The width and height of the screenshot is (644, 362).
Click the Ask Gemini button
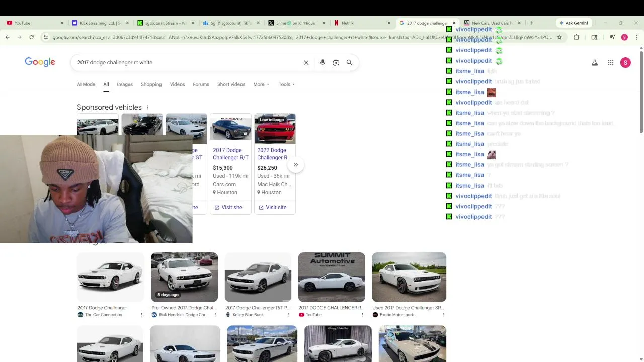click(x=573, y=23)
